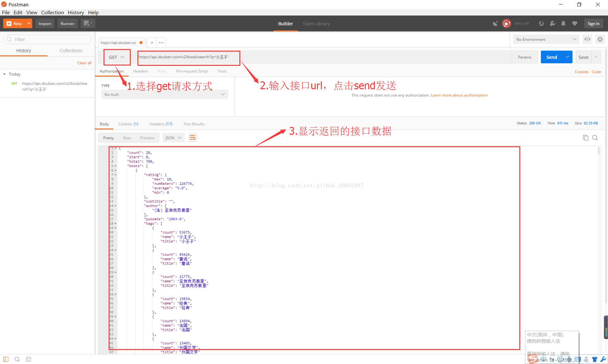Open the wrench settings icon

pyautogui.click(x=553, y=23)
